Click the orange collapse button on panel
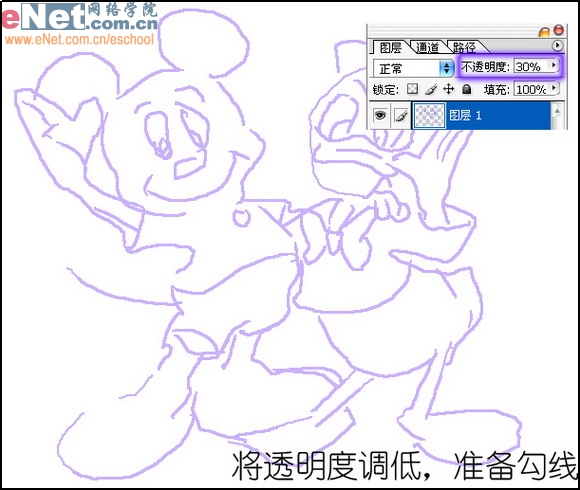The height and width of the screenshot is (490, 580). [x=544, y=32]
